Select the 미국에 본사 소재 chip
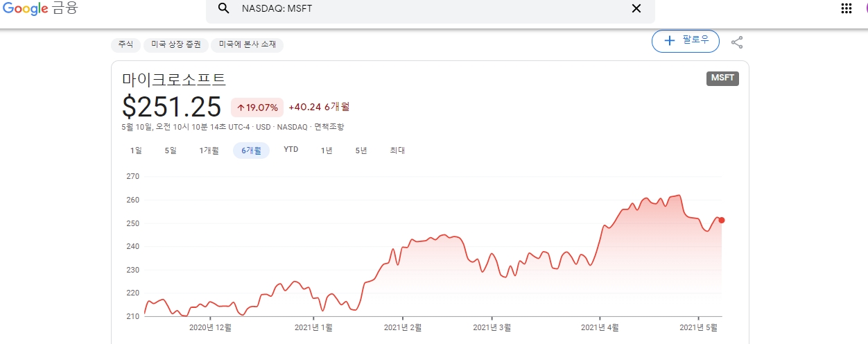The image size is (868, 344). click(x=247, y=44)
